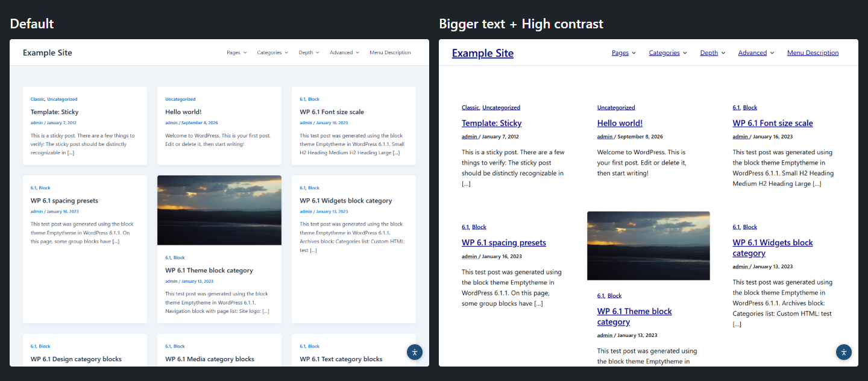Open WP 6.1 Text category blocks post

click(x=341, y=359)
